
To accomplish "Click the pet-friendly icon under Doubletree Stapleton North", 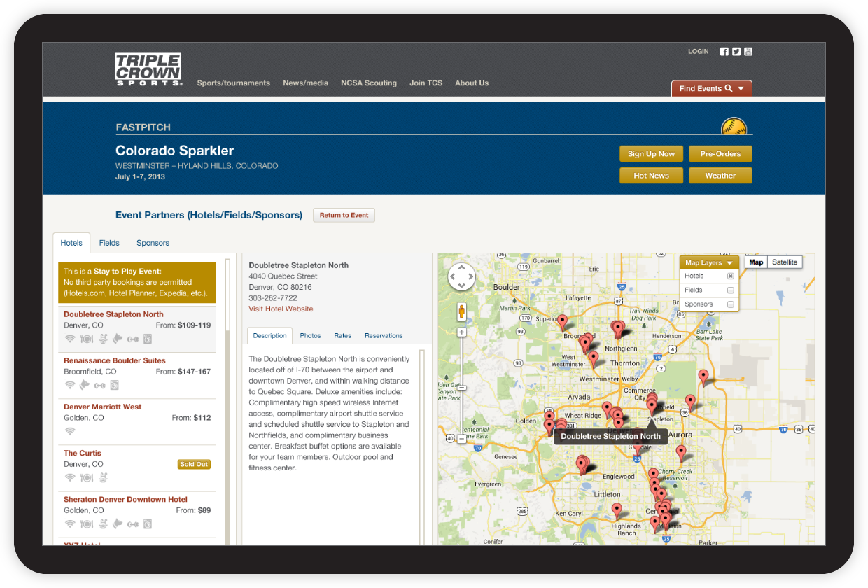I will (118, 339).
